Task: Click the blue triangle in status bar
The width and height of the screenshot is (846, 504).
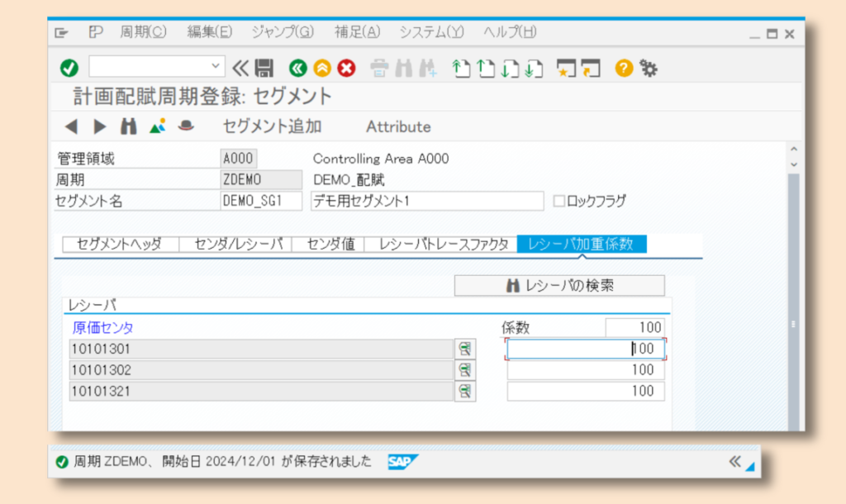Action: pos(750,466)
